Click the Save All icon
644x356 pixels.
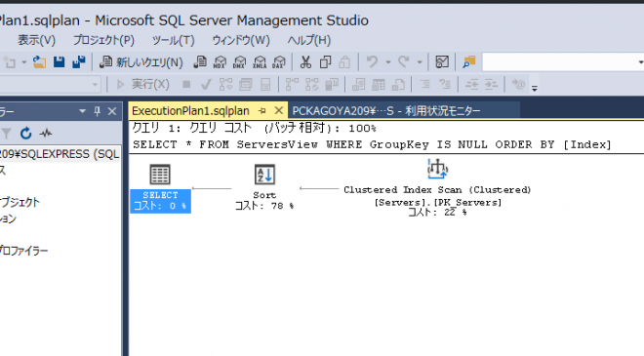pos(78,62)
